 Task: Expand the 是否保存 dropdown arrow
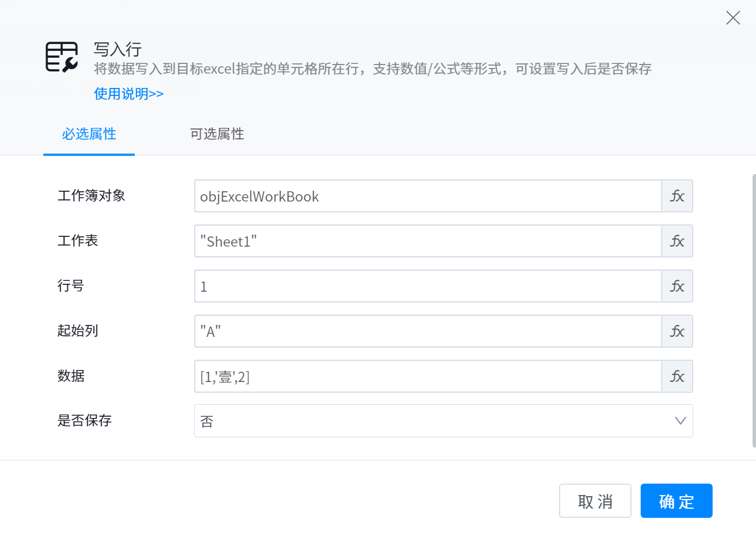(x=680, y=421)
